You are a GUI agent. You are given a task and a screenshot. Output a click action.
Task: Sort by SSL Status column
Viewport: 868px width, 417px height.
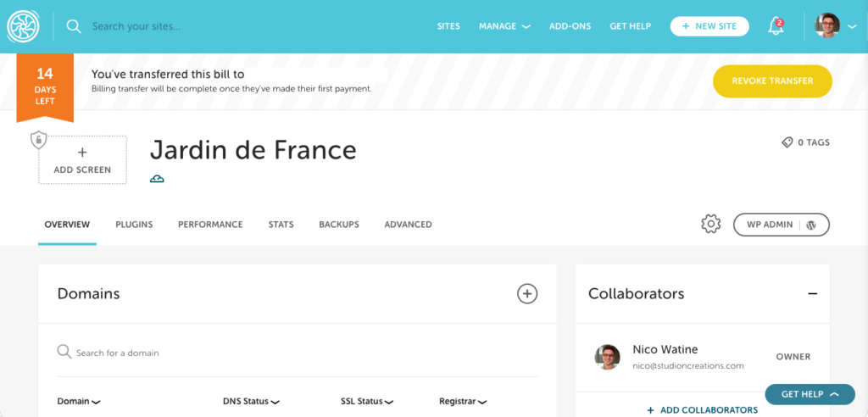(366, 402)
